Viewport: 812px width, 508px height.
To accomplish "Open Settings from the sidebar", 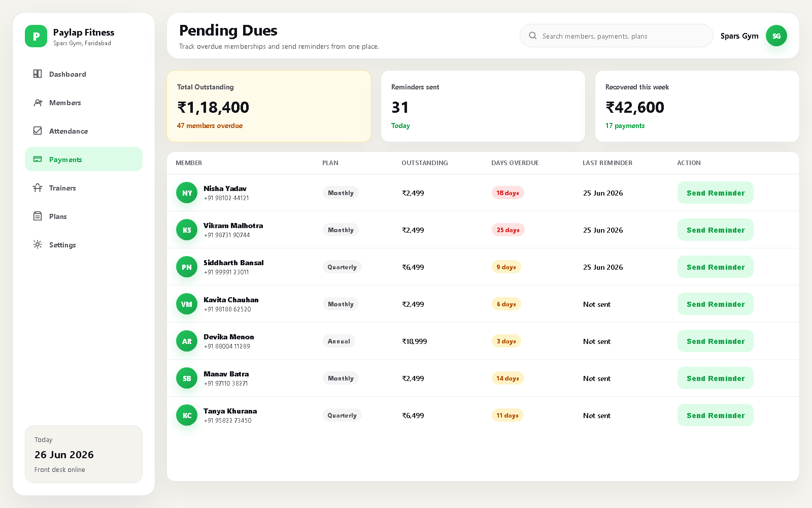I will 84,244.
